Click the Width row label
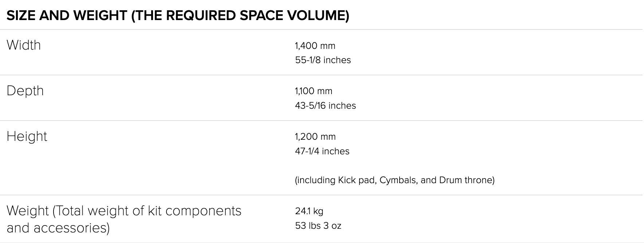This screenshot has height=243, width=644. (x=24, y=45)
